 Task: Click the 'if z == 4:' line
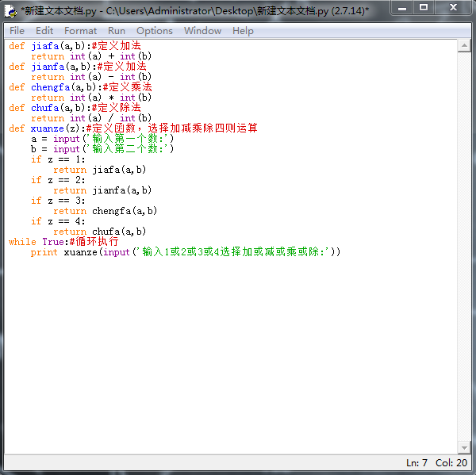[58, 221]
